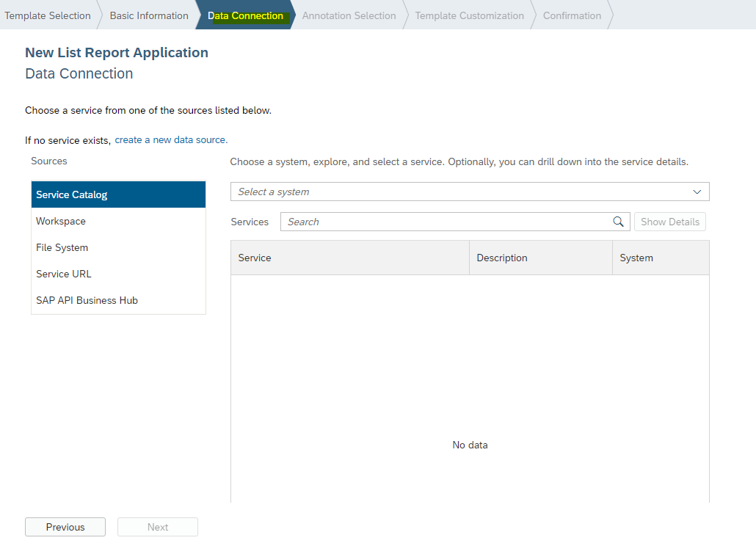Go to Template Selection wizard step
756x557 pixels.
point(48,15)
